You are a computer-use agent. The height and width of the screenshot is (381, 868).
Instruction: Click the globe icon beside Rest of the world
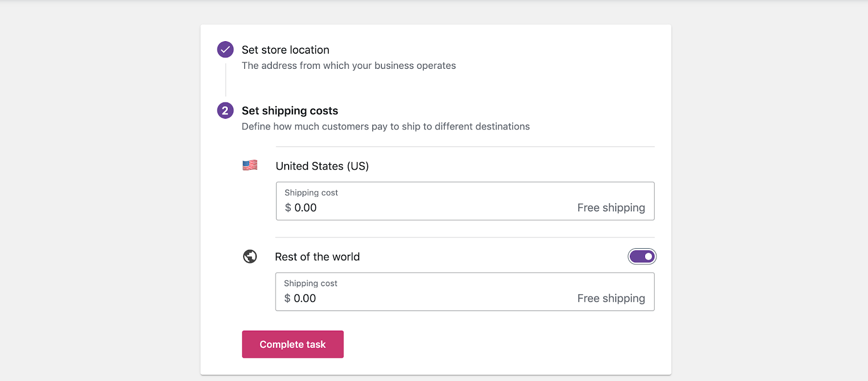pos(250,256)
